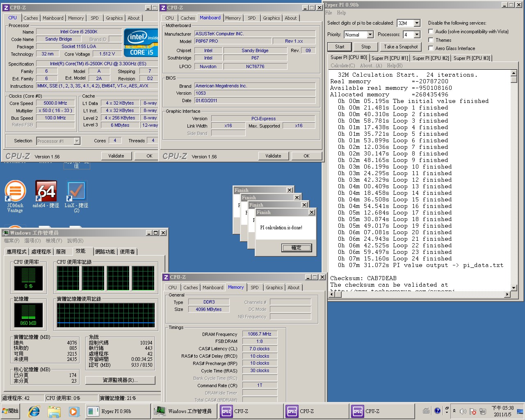Open the 使用者 tab in Task Manager
This screenshot has height=420, width=525.
(127, 252)
